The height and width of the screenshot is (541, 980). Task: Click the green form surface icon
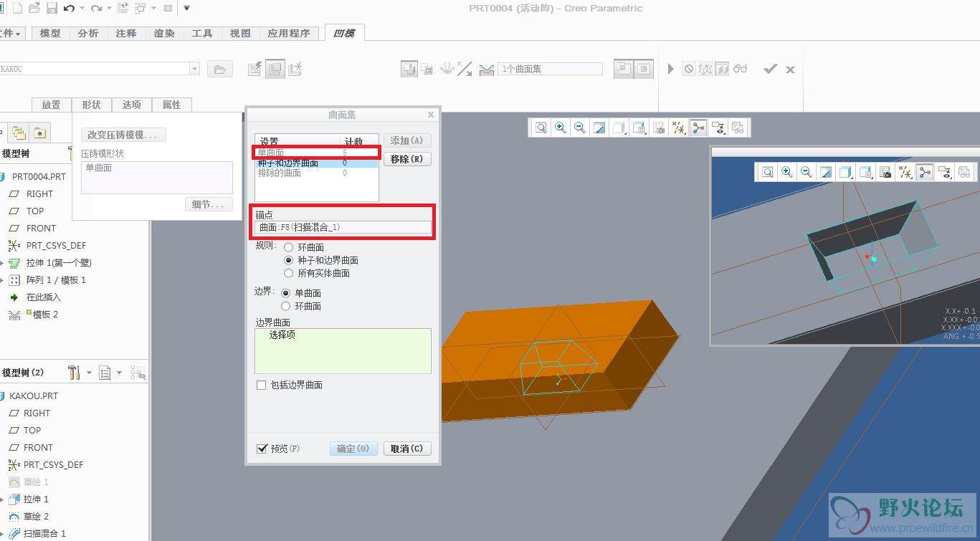(x=487, y=70)
